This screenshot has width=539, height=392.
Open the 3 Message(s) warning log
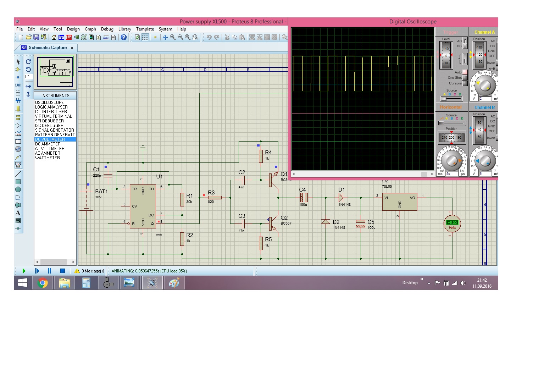pos(90,271)
